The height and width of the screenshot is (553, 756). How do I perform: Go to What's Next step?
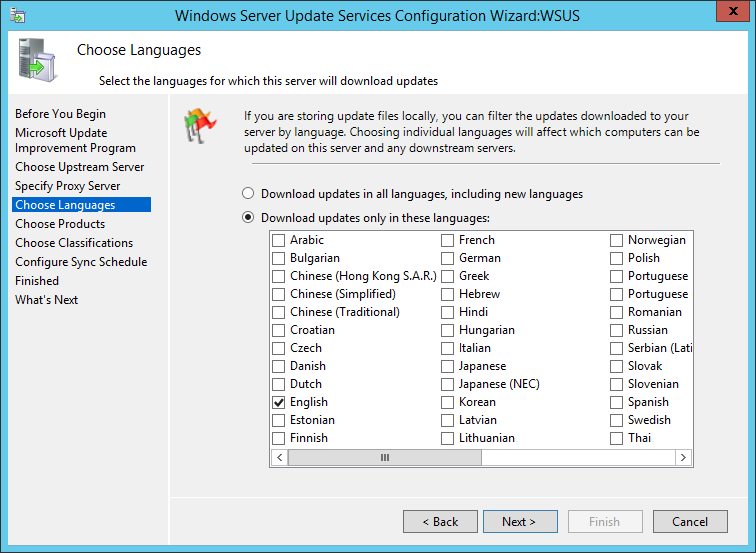(x=46, y=299)
